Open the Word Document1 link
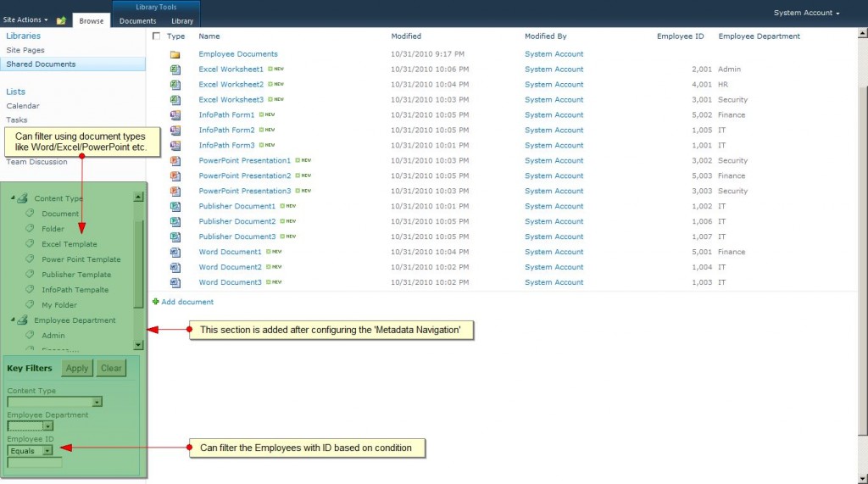Image resolution: width=868 pixels, height=484 pixels. coord(230,252)
